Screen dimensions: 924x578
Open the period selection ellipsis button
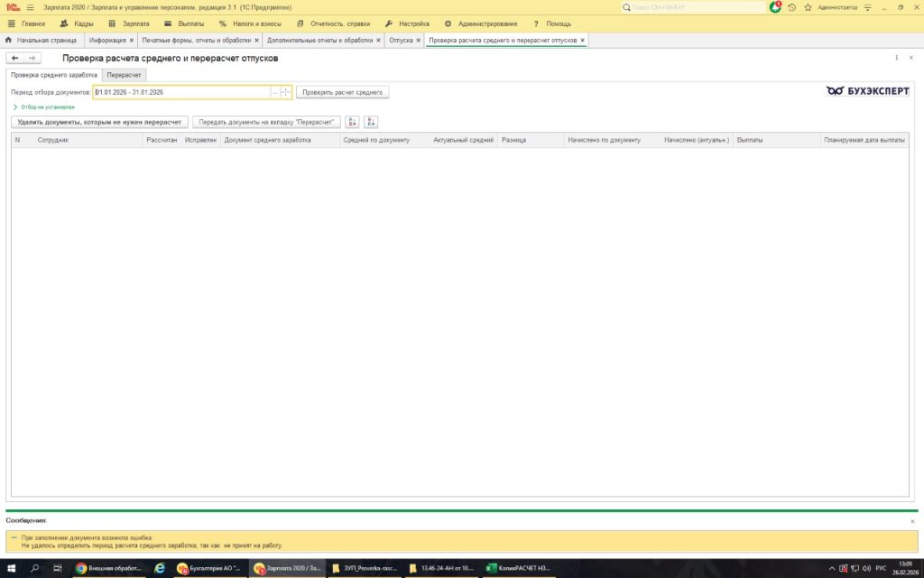[274, 92]
